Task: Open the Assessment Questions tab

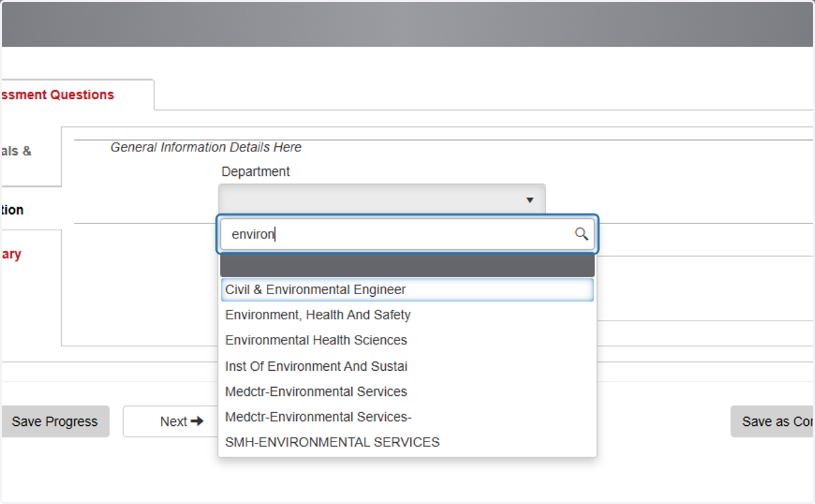Action: point(77,95)
